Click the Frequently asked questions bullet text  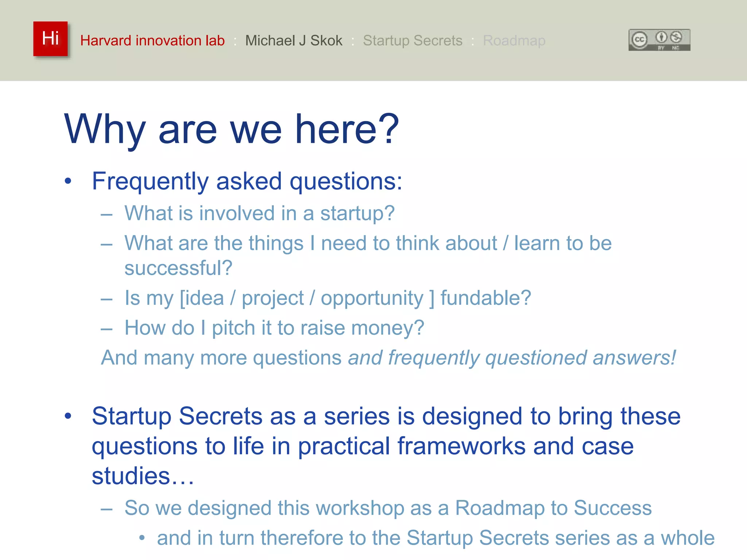point(247,181)
